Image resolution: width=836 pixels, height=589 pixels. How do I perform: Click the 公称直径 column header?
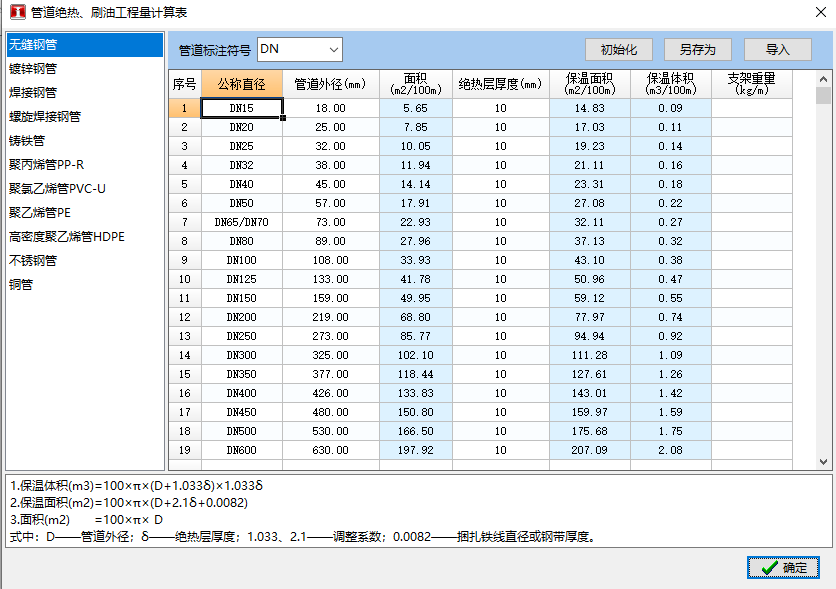coord(241,84)
